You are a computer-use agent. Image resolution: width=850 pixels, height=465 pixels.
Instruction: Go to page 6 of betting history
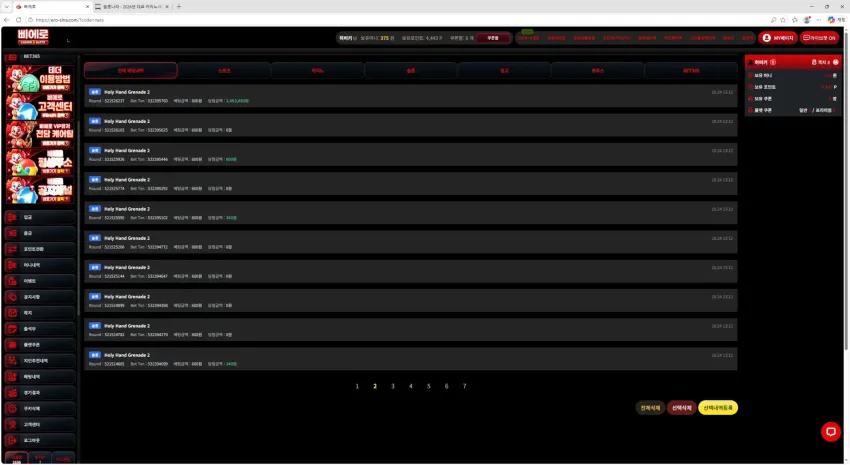point(446,386)
